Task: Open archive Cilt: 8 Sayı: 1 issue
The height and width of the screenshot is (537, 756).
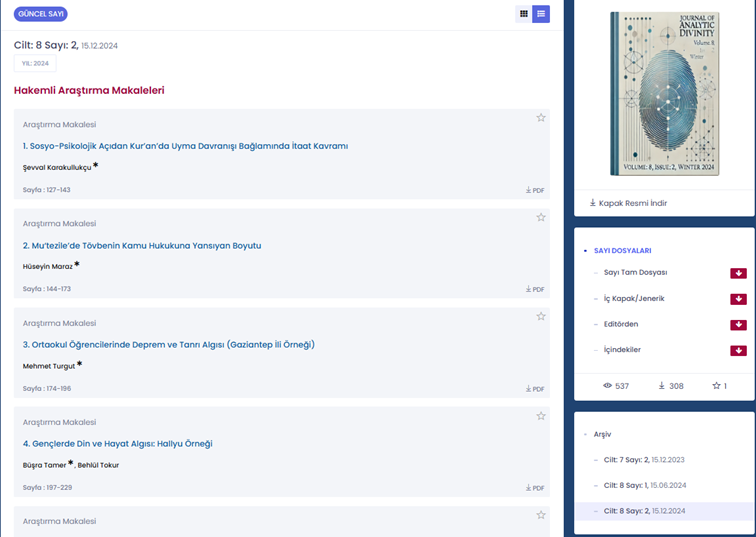Action: click(645, 485)
